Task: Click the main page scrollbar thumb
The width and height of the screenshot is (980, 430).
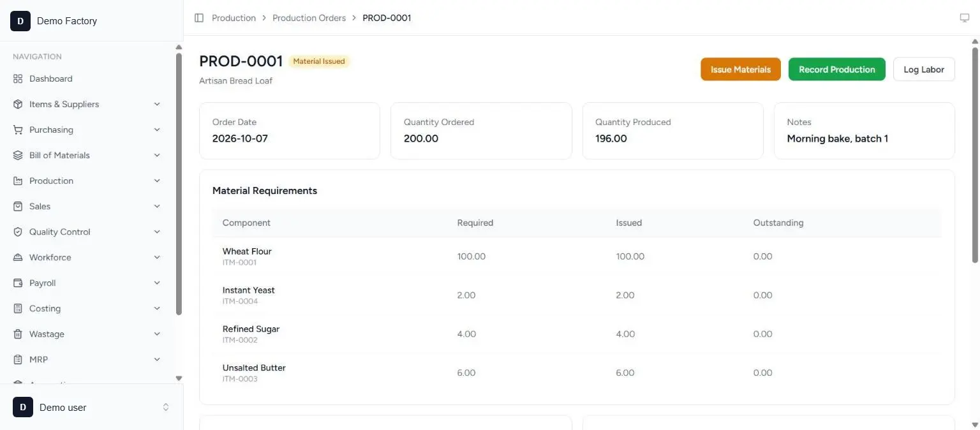Action: (x=975, y=154)
